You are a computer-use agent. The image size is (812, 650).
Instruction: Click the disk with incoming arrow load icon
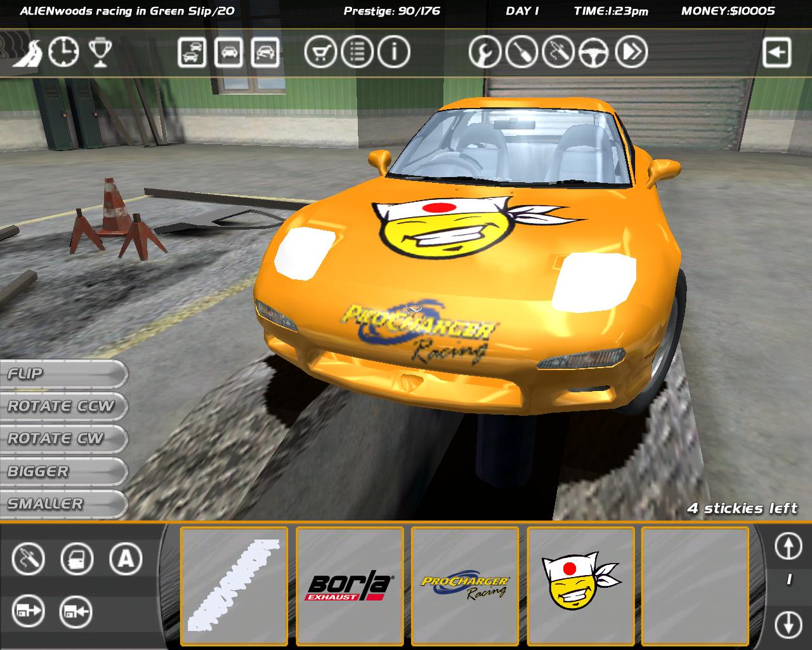[x=76, y=612]
